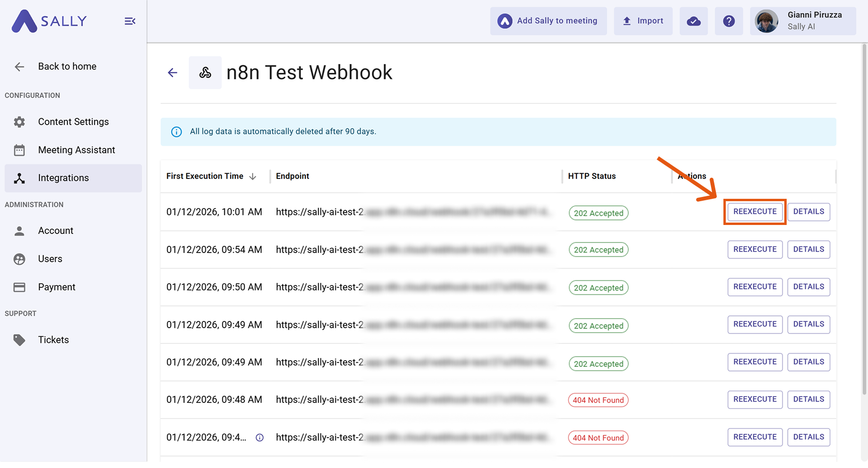This screenshot has height=468, width=868.
Task: Click the cloud sync status icon
Action: tap(693, 21)
